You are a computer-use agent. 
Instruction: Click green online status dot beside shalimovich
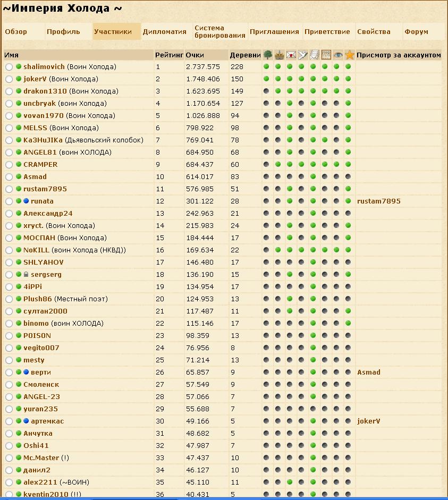click(19, 66)
